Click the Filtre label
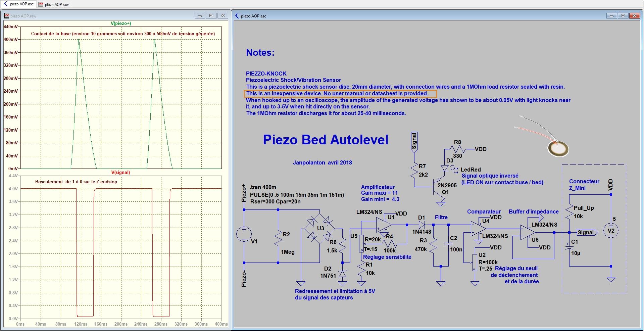Screen dimensions: 644x331 [x=441, y=218]
